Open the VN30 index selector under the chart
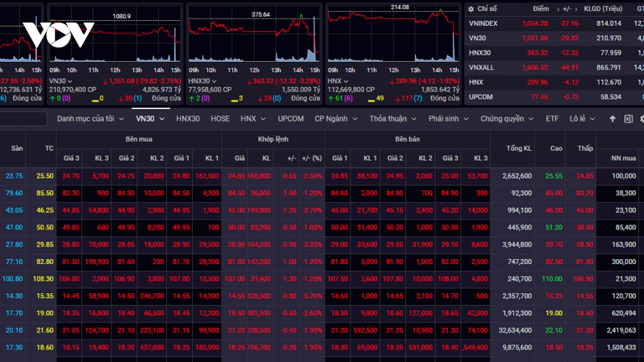 point(61,81)
